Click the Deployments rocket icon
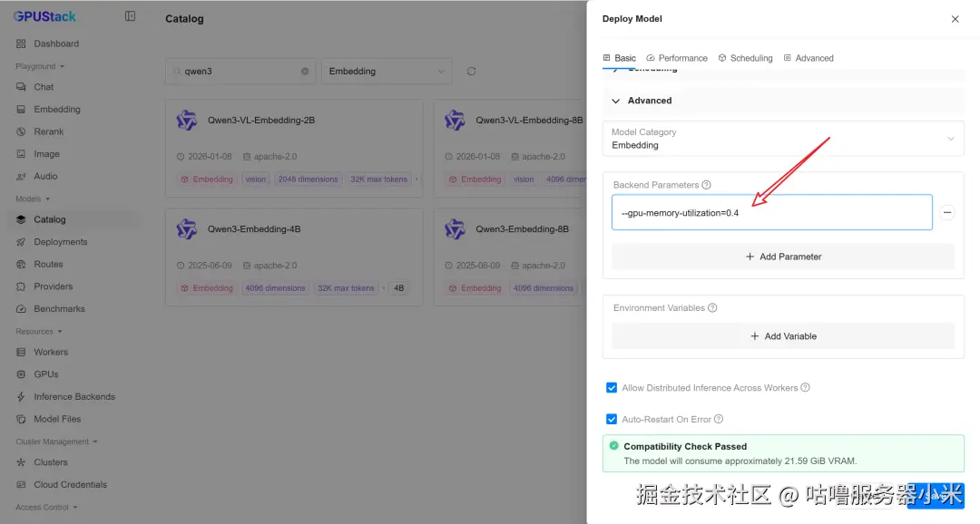The height and width of the screenshot is (524, 980). [21, 242]
